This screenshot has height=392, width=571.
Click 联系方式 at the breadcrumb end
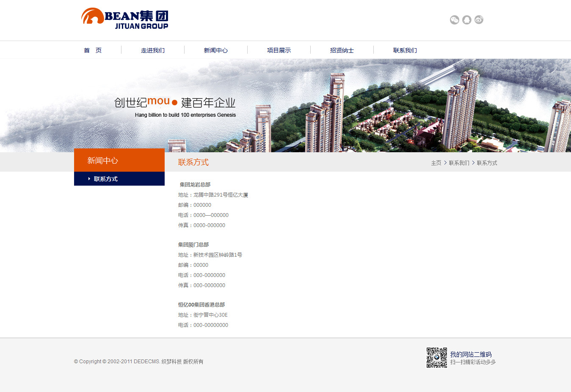[x=487, y=163]
